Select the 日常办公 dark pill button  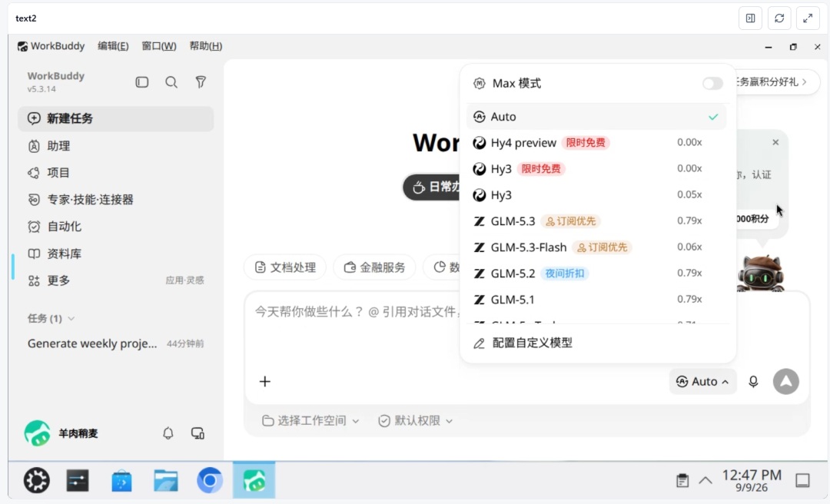click(432, 187)
